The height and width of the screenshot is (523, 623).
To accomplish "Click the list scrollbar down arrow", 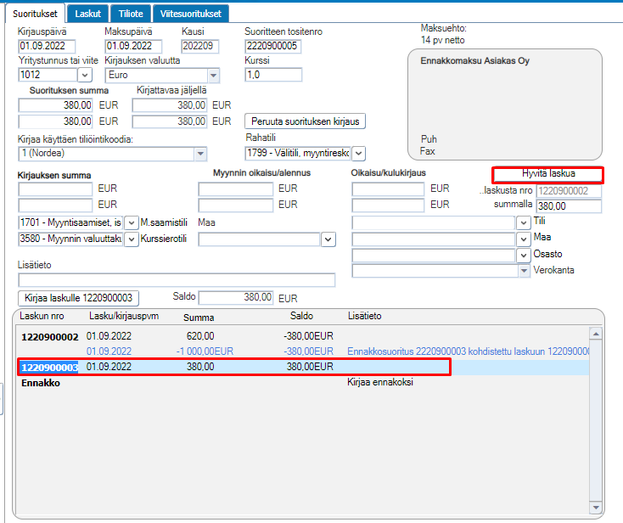I will tap(596, 507).
